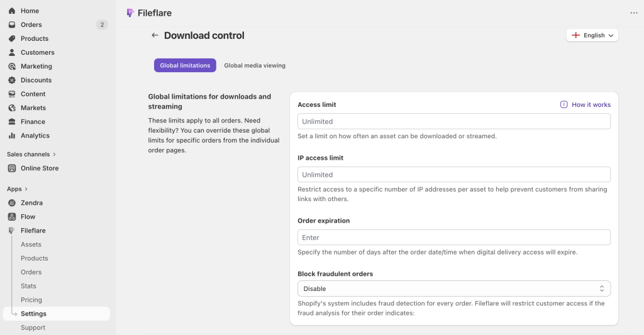Open the English language dropdown
Screen dimensions: 644x335
point(592,35)
